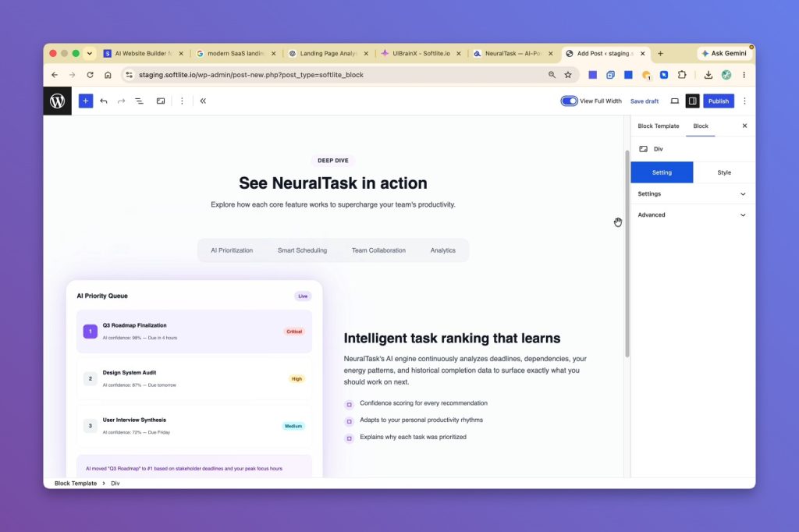Viewport: 799px width, 532px height.
Task: Click the bullet icon beside 'Explains why each task'
Action: coord(349,438)
